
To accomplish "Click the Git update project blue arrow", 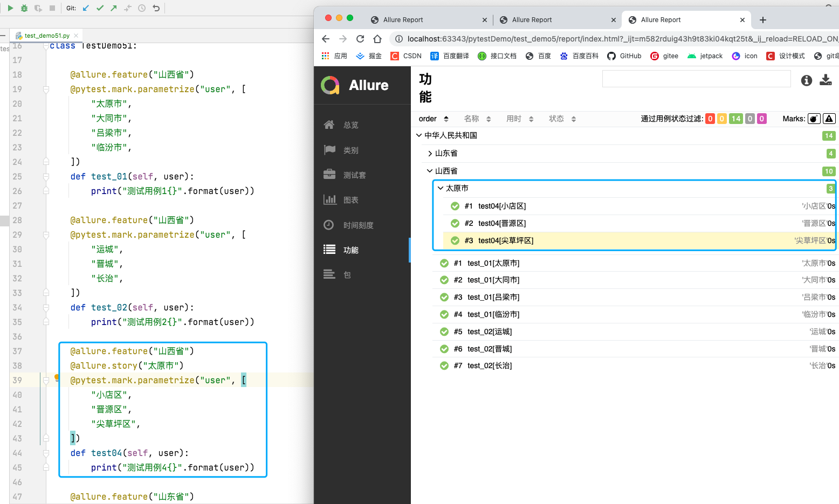I will click(x=86, y=8).
